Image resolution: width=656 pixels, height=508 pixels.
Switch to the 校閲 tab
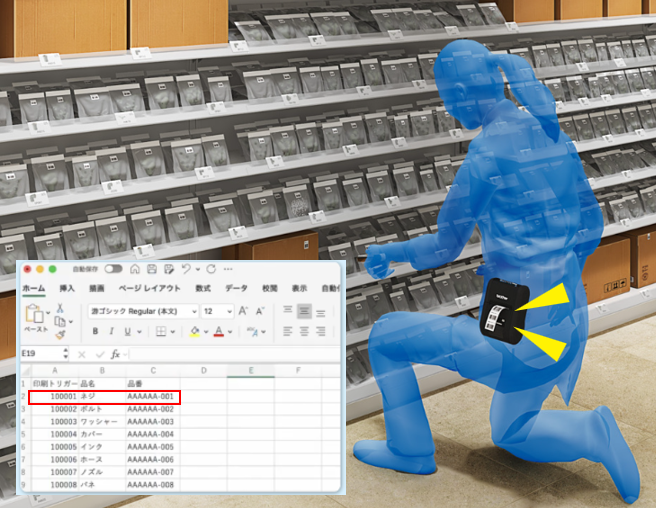coord(270,288)
